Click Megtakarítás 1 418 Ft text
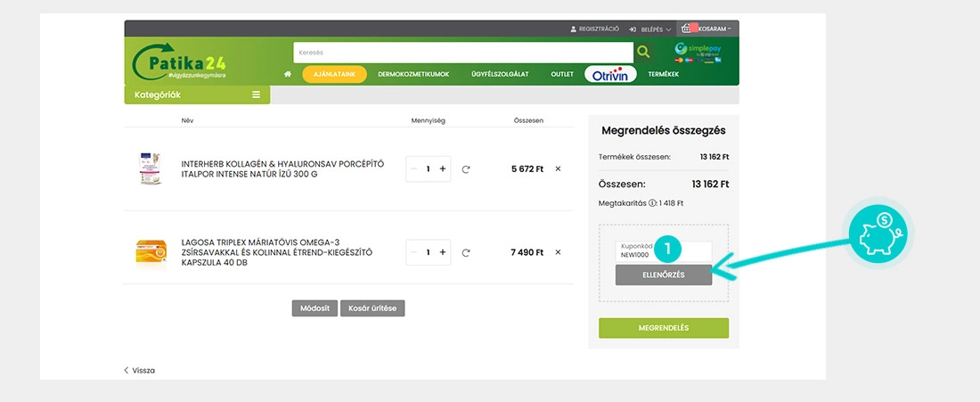Viewport: 980px width, 402px height. pyautogui.click(x=641, y=203)
